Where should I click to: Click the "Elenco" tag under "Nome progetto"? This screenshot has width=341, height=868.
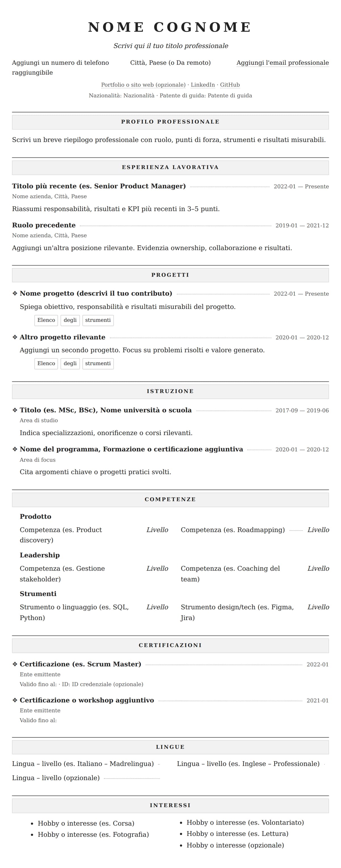pyautogui.click(x=46, y=320)
